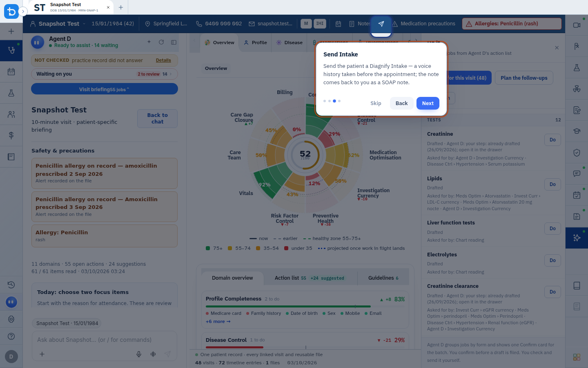Open the Guidelines tab
The image size is (588, 368).
(383, 278)
